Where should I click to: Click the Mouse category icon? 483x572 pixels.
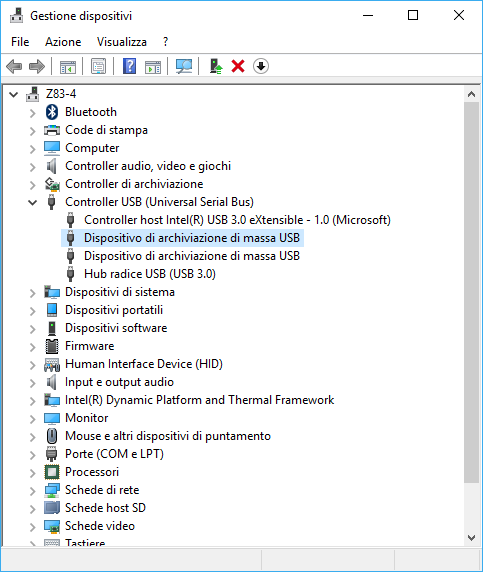(x=52, y=436)
